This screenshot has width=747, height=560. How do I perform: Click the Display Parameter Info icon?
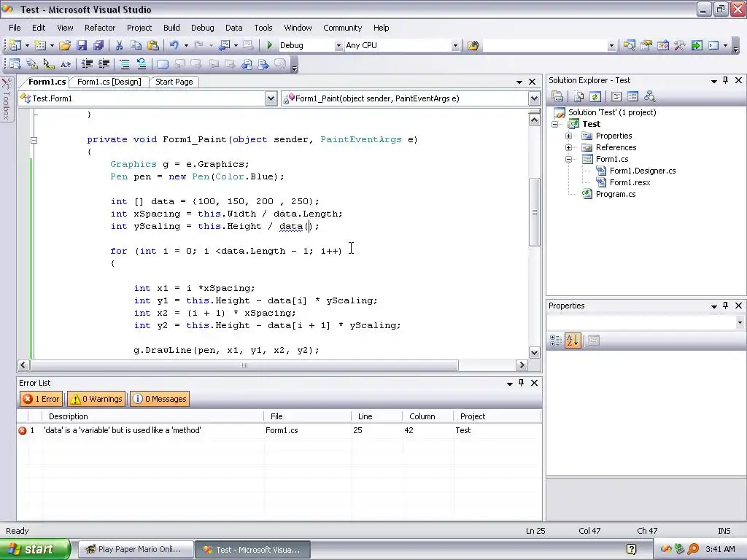coord(32,64)
